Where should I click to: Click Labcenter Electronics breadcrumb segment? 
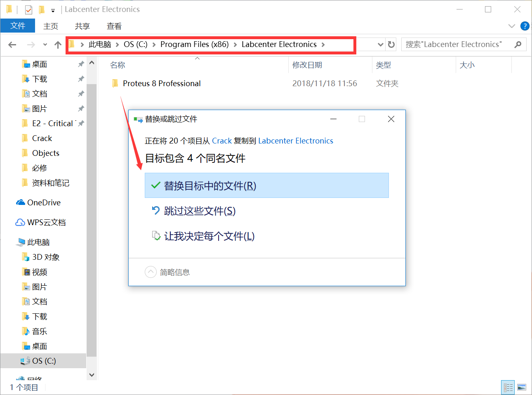pos(279,44)
